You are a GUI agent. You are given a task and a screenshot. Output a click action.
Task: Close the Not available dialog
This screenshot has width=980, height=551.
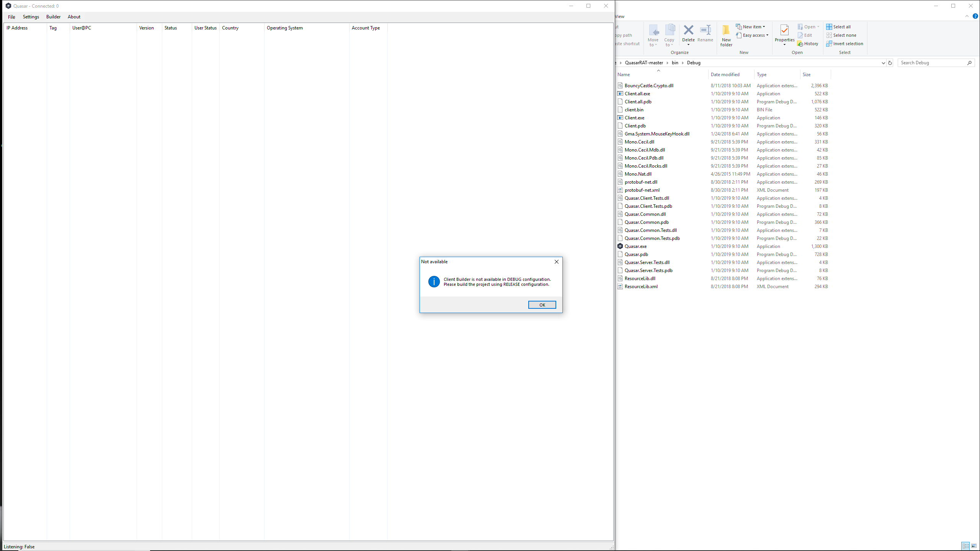(557, 262)
